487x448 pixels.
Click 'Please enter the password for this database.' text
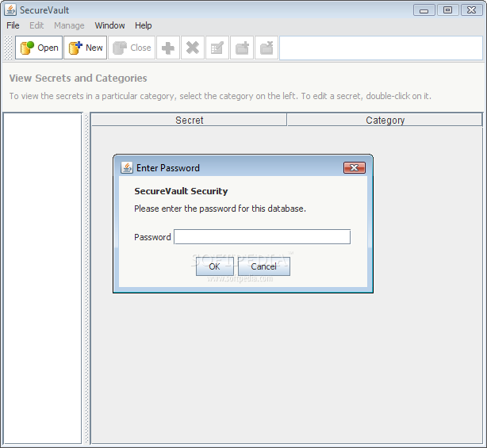click(x=220, y=209)
